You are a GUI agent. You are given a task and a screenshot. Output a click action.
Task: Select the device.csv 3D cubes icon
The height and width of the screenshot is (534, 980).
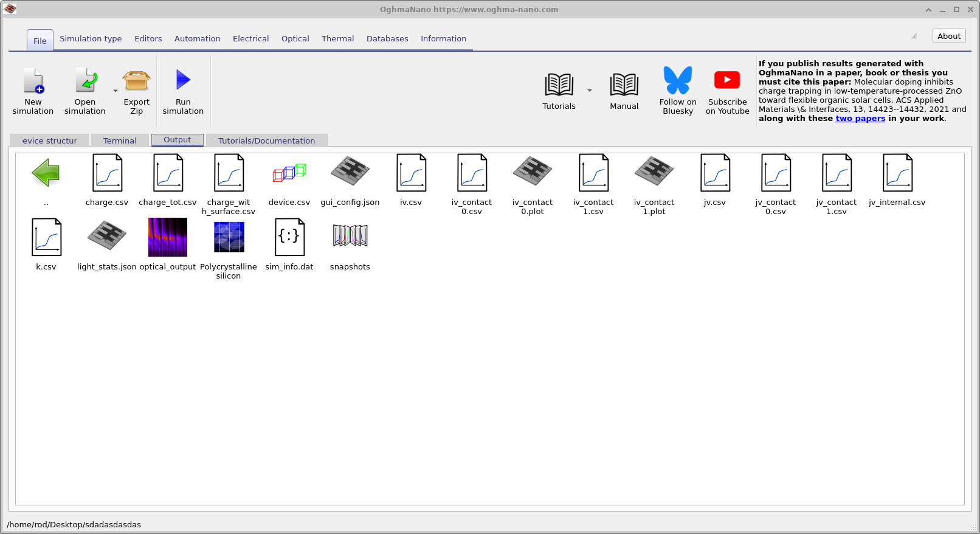click(x=289, y=173)
